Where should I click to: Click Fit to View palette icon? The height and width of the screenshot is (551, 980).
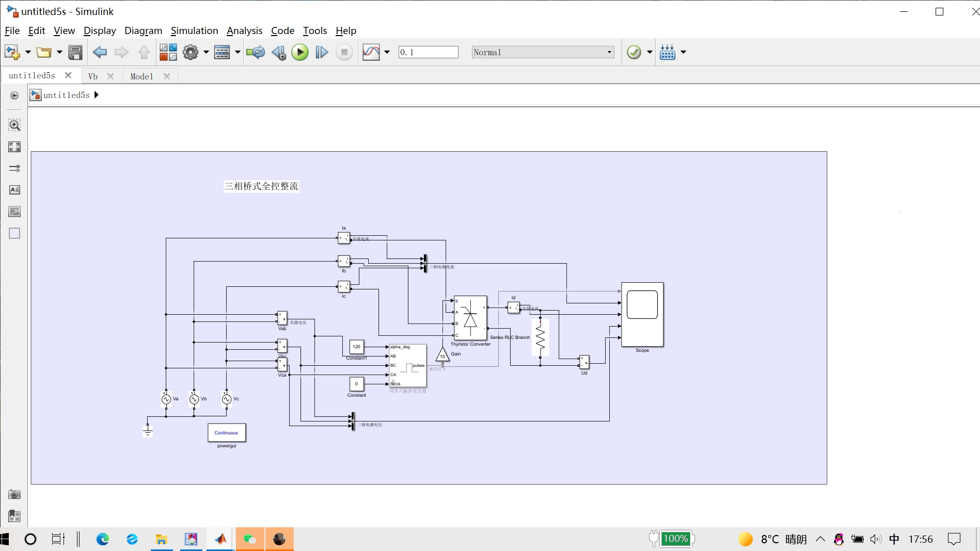tap(14, 147)
